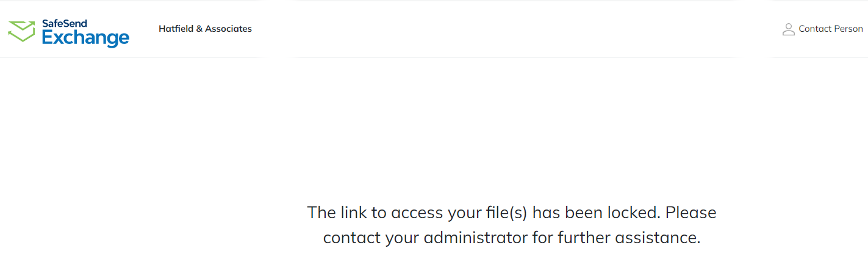
Task: Click the word "Person" in the top right
Action: coord(848,29)
